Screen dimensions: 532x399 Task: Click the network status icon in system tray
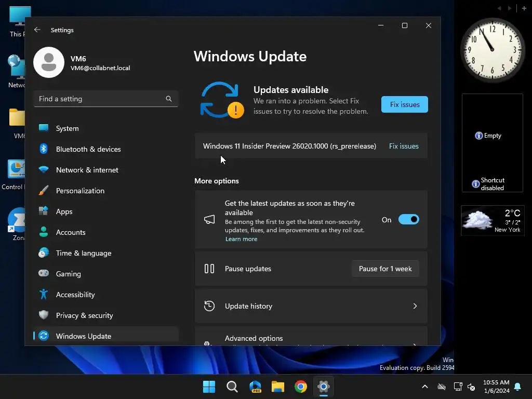click(458, 387)
